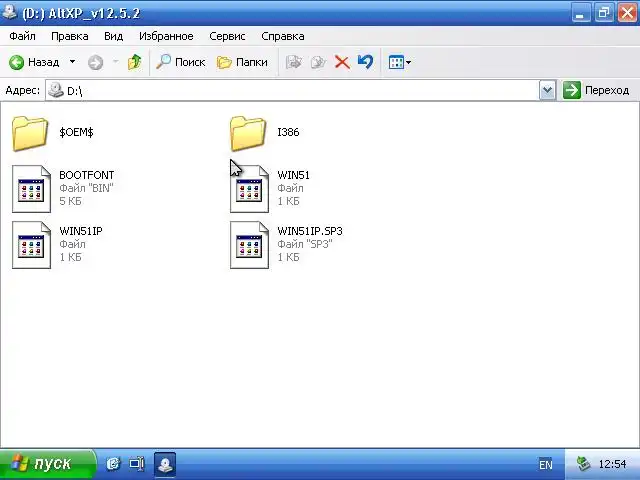Image resolution: width=640 pixels, height=480 pixels.
Task: Click the 12:54 clock
Action: pos(612,464)
